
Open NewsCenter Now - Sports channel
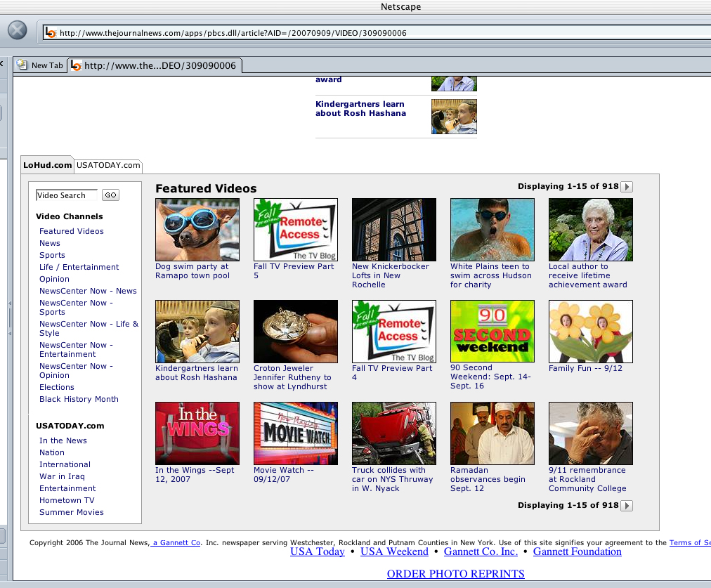coord(76,308)
